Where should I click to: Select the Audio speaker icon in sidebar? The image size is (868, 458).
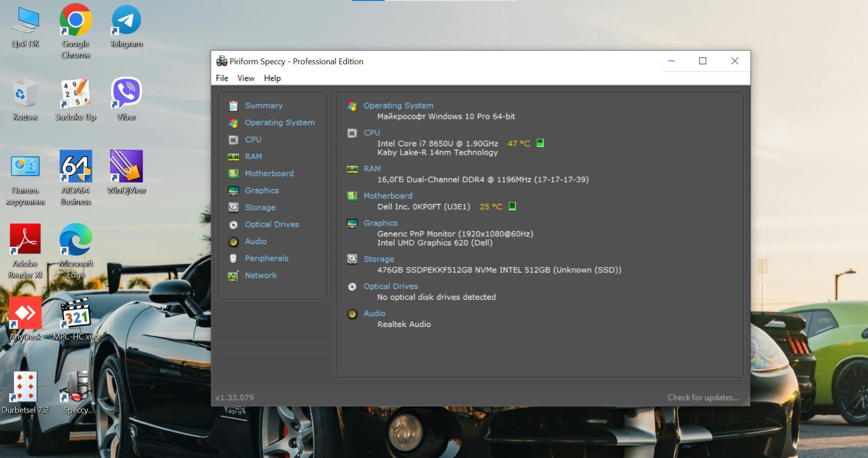point(233,242)
